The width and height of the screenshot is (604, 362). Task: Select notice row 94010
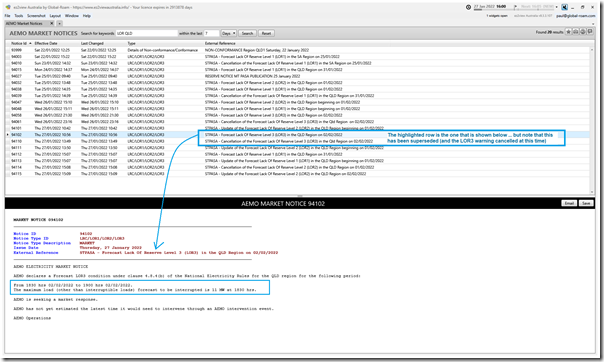point(297,63)
